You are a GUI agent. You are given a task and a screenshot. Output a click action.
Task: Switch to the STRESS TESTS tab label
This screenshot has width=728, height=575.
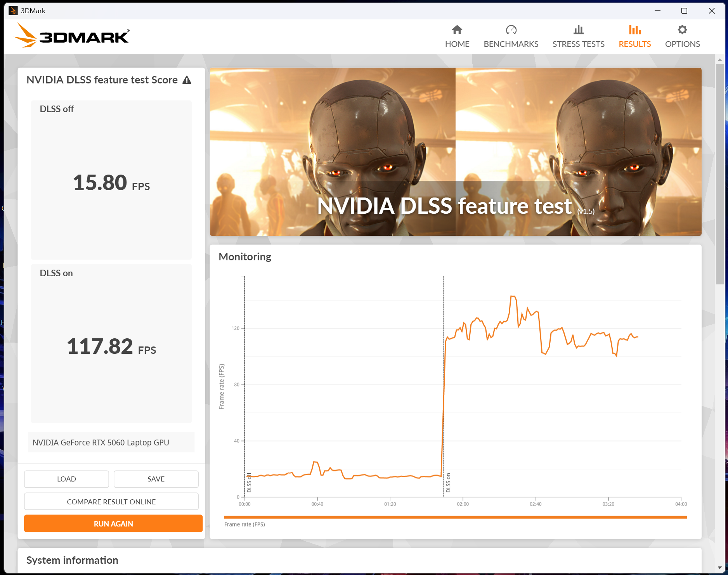(x=579, y=44)
